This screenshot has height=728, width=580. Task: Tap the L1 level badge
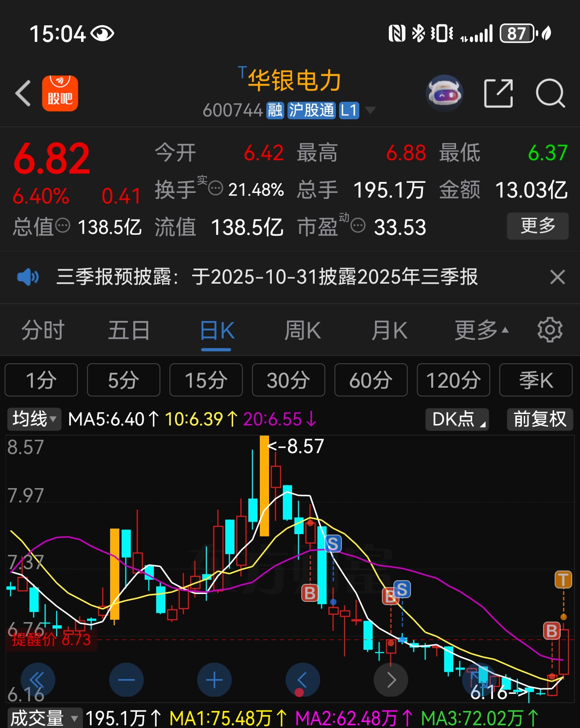349,111
